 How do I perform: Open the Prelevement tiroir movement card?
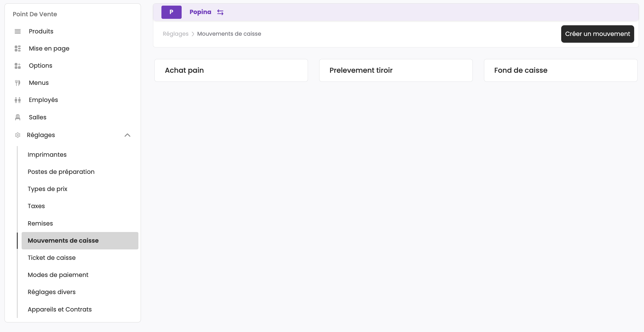tap(396, 70)
